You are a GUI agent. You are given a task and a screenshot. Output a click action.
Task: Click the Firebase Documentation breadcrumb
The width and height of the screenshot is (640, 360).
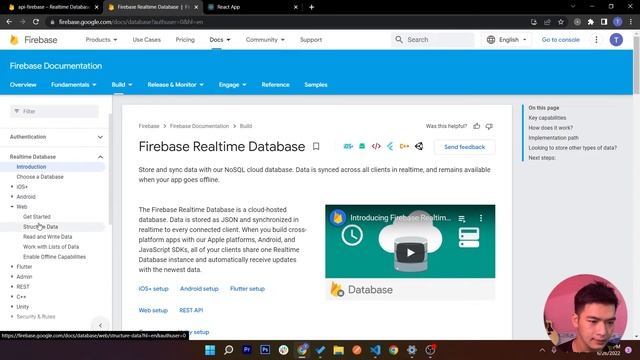pyautogui.click(x=199, y=126)
